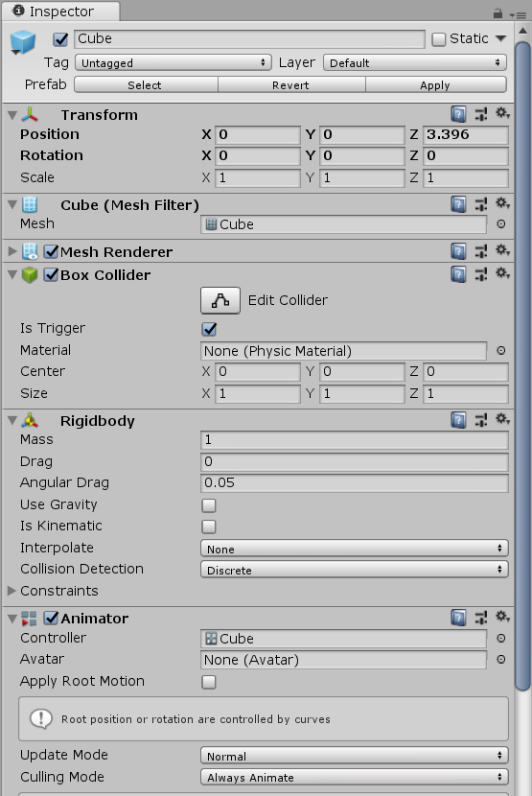Viewport: 532px width, 796px height.
Task: Open Transform component help reference icon
Action: click(458, 114)
